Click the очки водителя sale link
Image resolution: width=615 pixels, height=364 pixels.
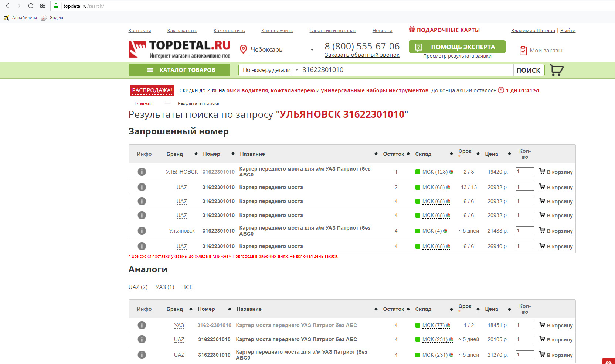tap(247, 90)
